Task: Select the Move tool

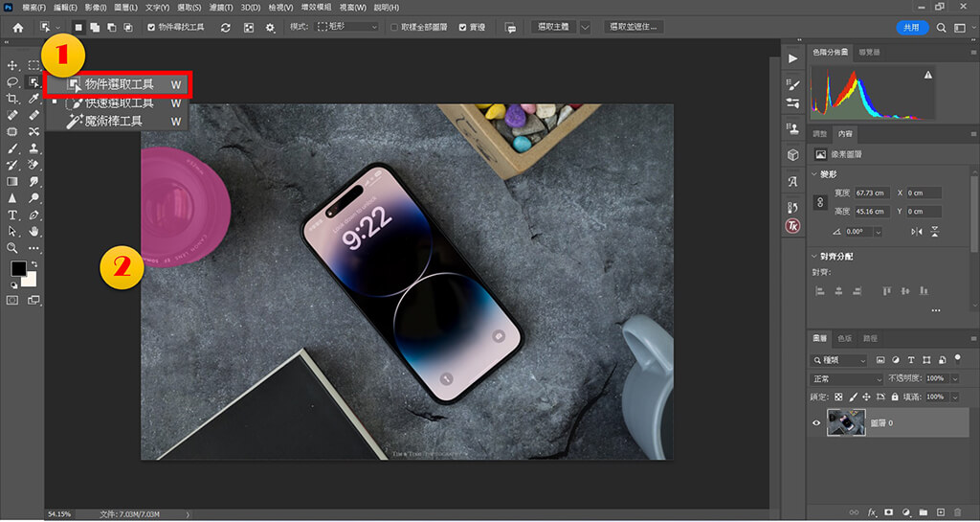Action: [x=11, y=66]
